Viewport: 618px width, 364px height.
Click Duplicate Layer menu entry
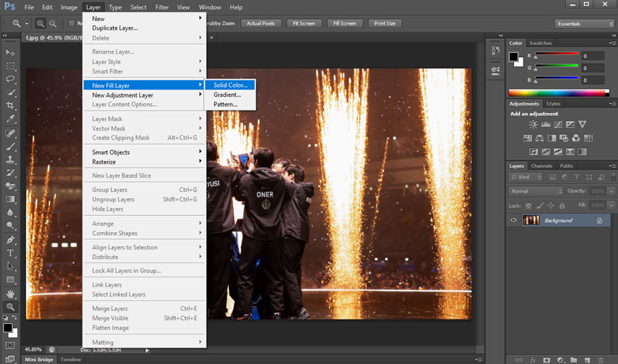point(144,28)
